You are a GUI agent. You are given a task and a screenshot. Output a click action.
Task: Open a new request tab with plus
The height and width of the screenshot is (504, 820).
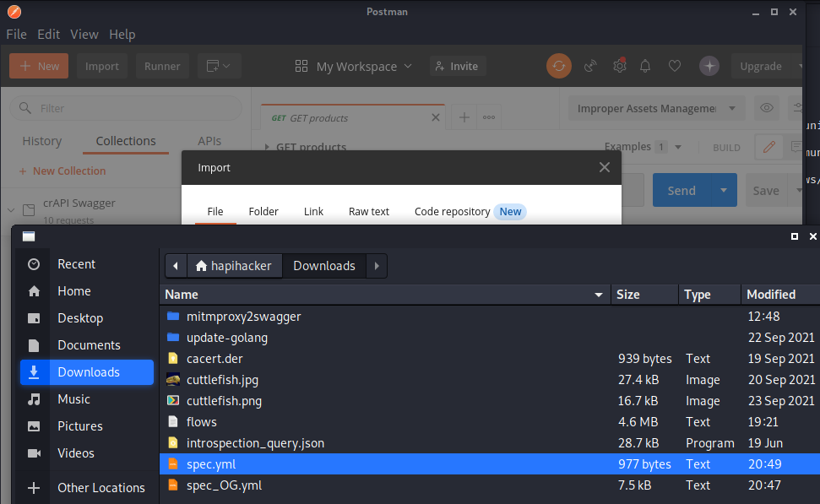pyautogui.click(x=464, y=117)
